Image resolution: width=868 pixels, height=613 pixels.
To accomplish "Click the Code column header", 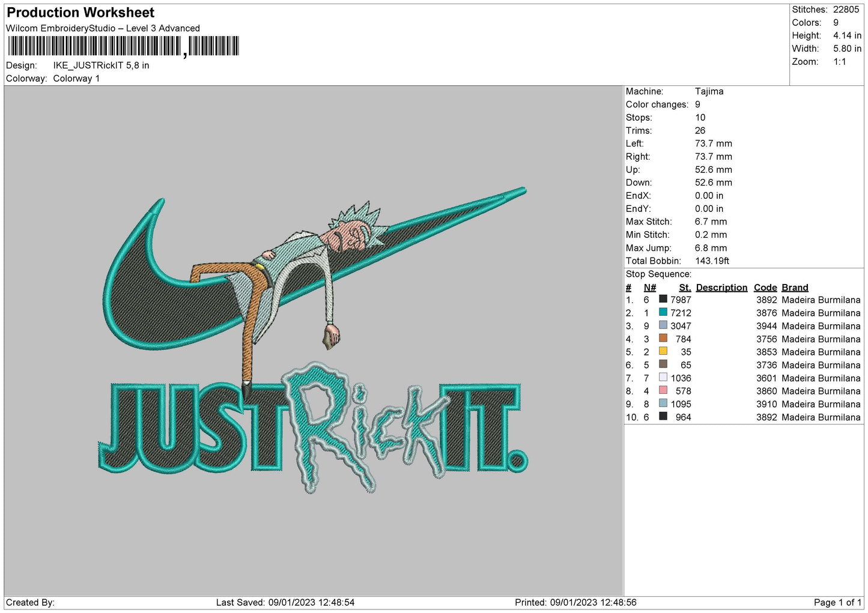I will click(765, 288).
